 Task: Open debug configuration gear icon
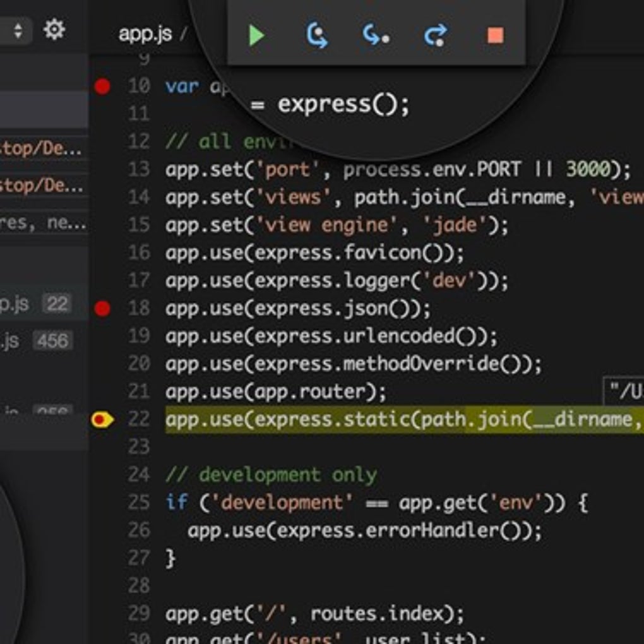tap(54, 30)
